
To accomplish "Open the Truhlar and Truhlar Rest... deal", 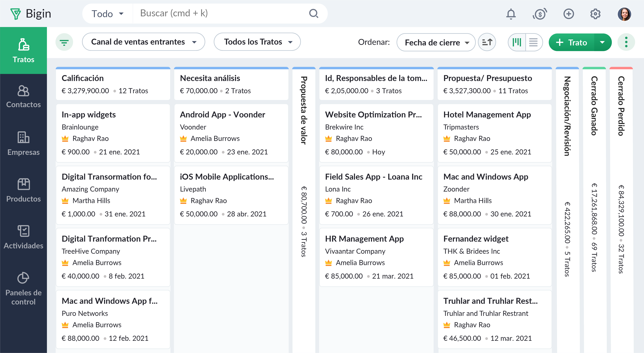I will (495, 320).
